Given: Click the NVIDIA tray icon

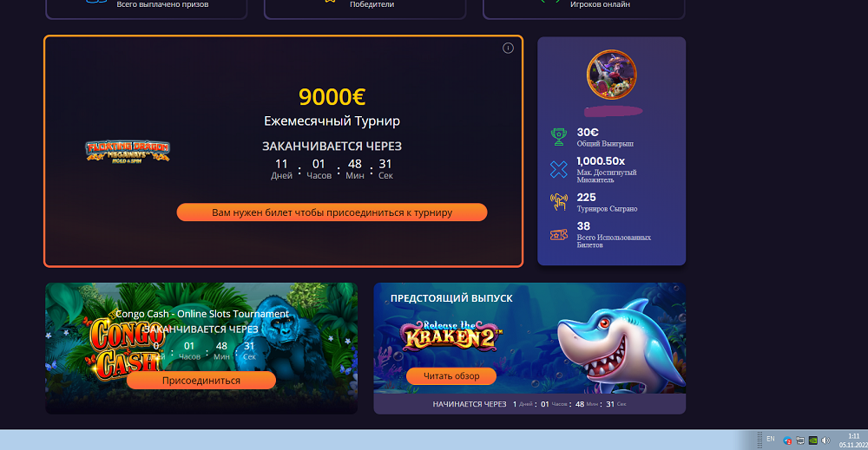Looking at the screenshot, I should pos(812,440).
